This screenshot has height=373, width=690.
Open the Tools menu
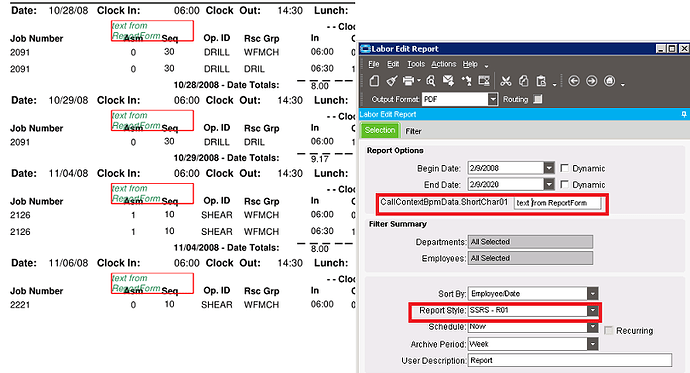pos(416,64)
